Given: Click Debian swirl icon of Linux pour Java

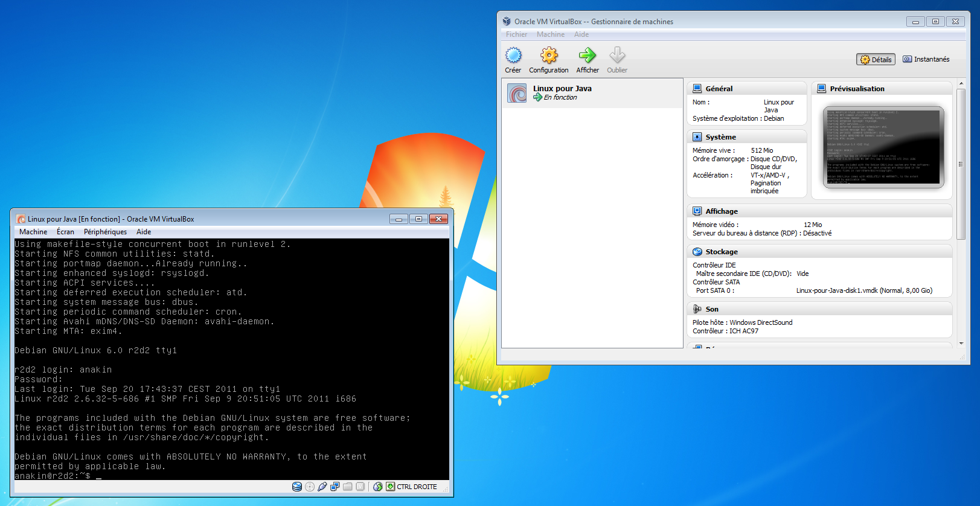Looking at the screenshot, I should (x=517, y=93).
